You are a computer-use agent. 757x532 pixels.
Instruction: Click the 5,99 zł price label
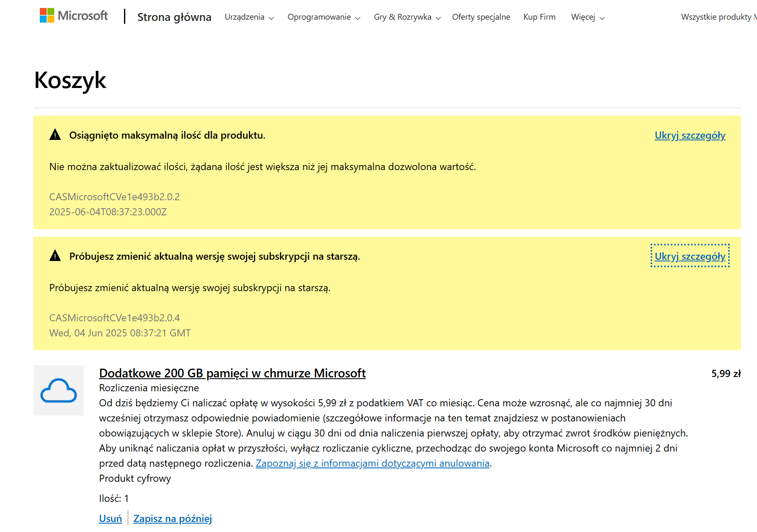click(x=726, y=374)
